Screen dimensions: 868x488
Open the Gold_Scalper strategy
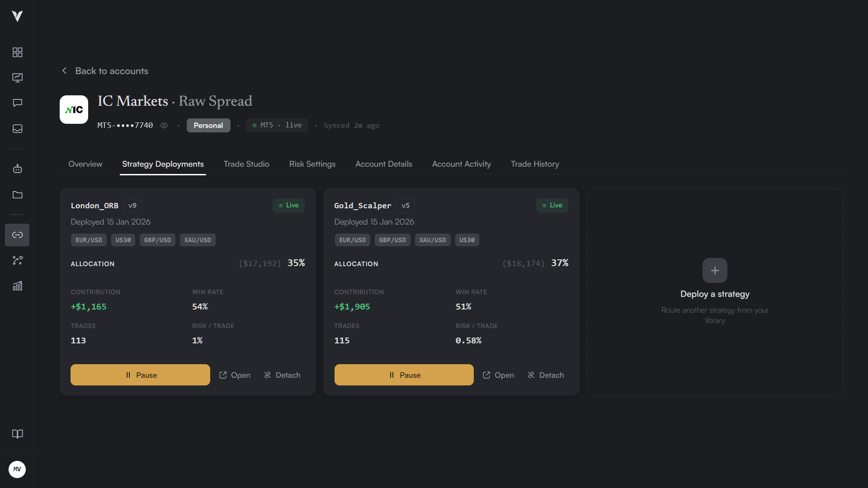tap(498, 375)
